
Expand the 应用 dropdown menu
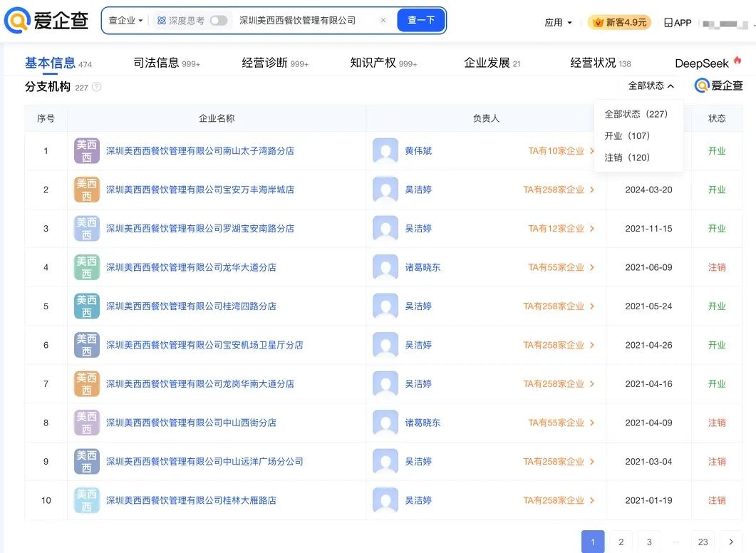[558, 22]
